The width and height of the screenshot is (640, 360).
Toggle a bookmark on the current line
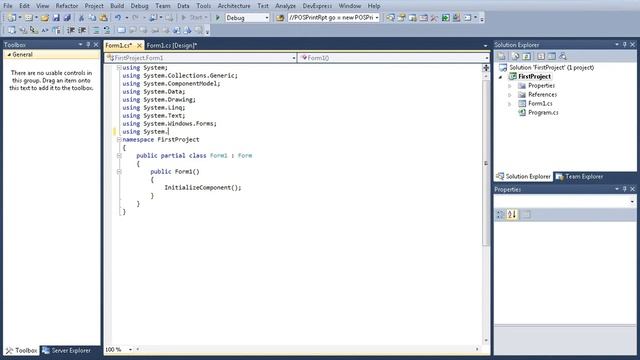coord(121,30)
